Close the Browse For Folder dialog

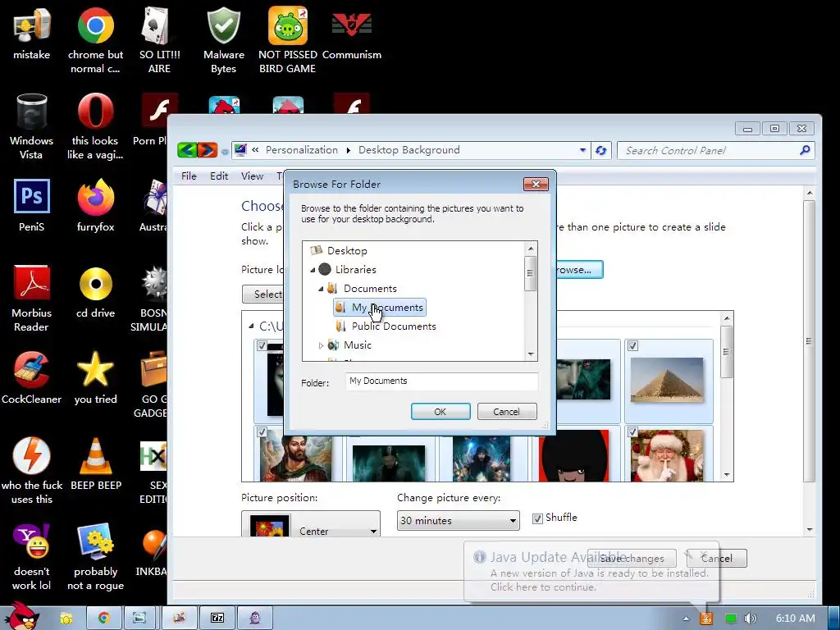tap(536, 185)
